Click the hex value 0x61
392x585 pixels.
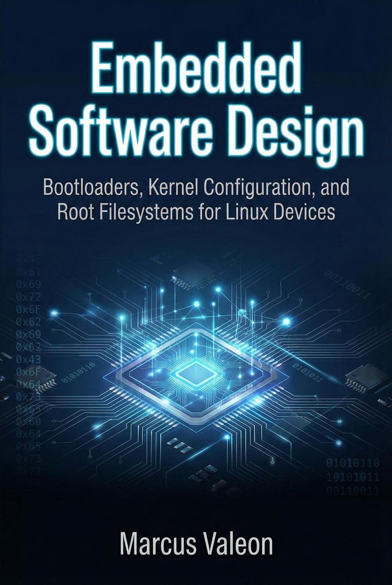[28, 272]
